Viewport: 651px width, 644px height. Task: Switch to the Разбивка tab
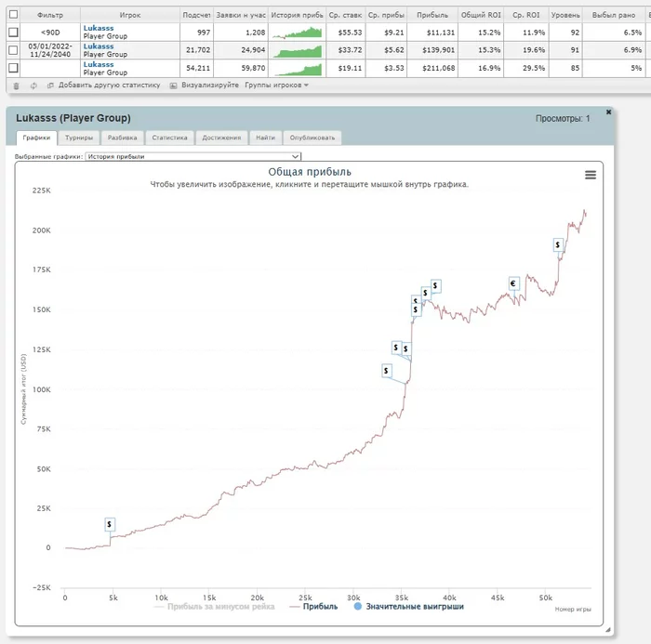point(122,138)
